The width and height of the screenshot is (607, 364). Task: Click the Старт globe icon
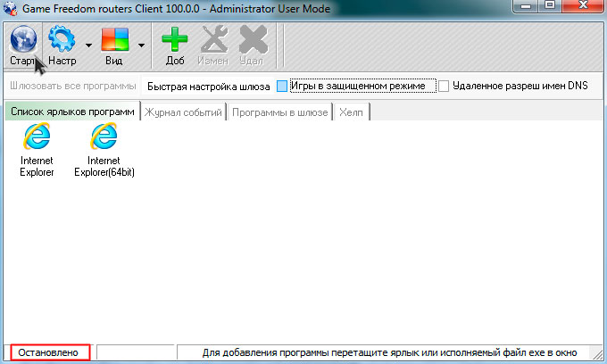pyautogui.click(x=23, y=38)
